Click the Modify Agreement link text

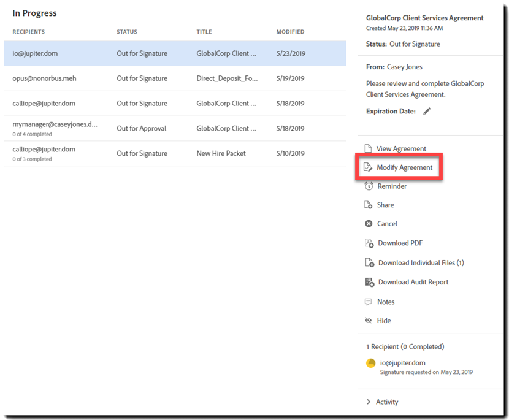[x=404, y=167]
